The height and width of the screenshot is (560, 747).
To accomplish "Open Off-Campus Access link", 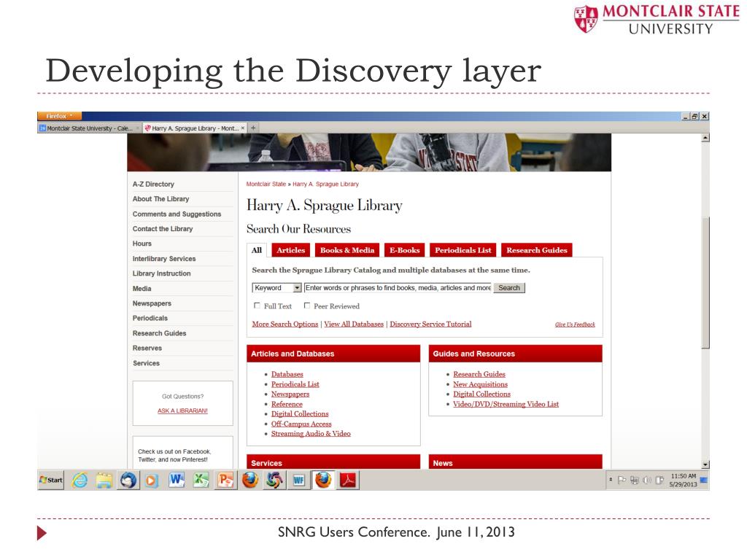I will coord(301,424).
